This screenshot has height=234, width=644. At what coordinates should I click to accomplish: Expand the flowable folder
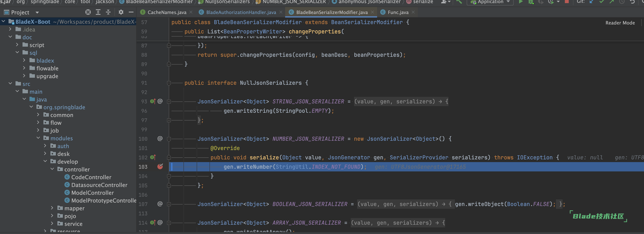(24, 68)
